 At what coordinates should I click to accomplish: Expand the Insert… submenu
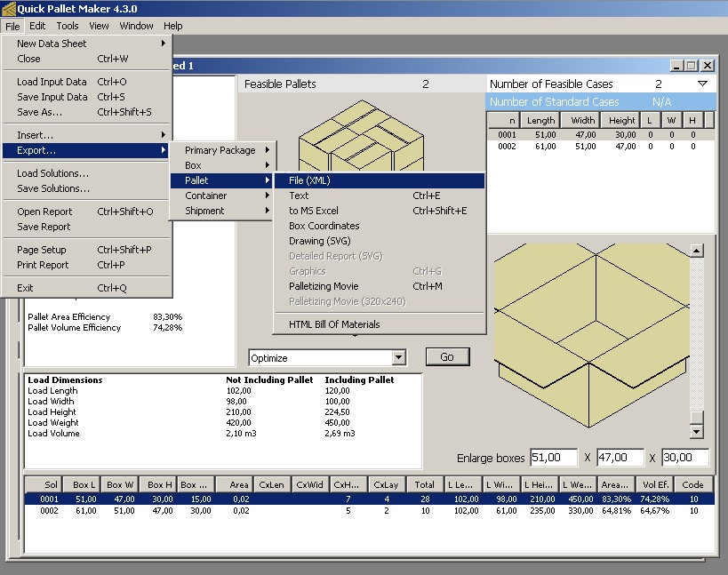pos(86,135)
